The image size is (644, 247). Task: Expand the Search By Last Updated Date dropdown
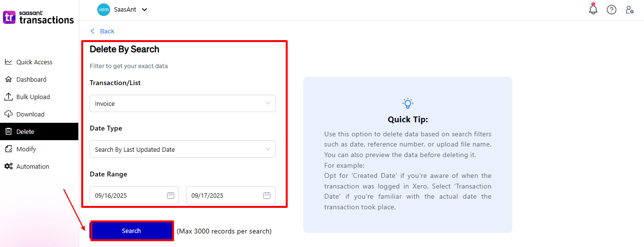182,149
